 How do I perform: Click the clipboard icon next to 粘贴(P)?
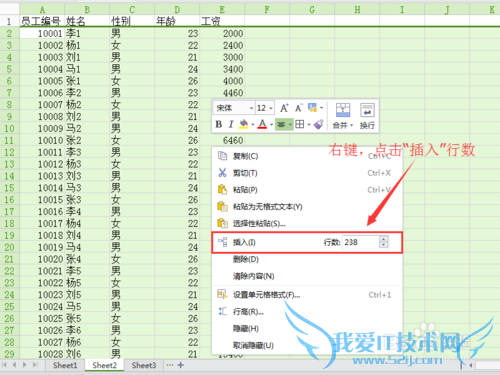click(x=222, y=189)
